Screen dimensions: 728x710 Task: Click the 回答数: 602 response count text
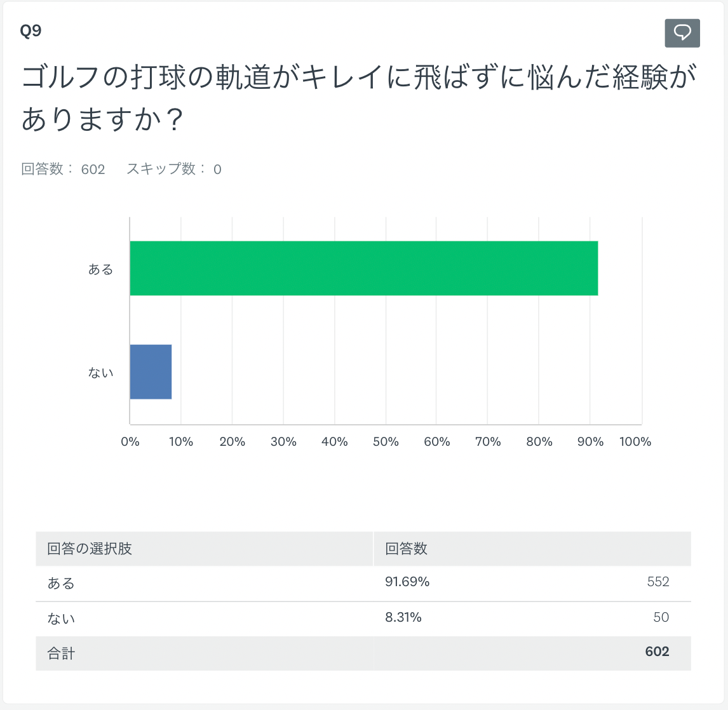[x=63, y=169]
